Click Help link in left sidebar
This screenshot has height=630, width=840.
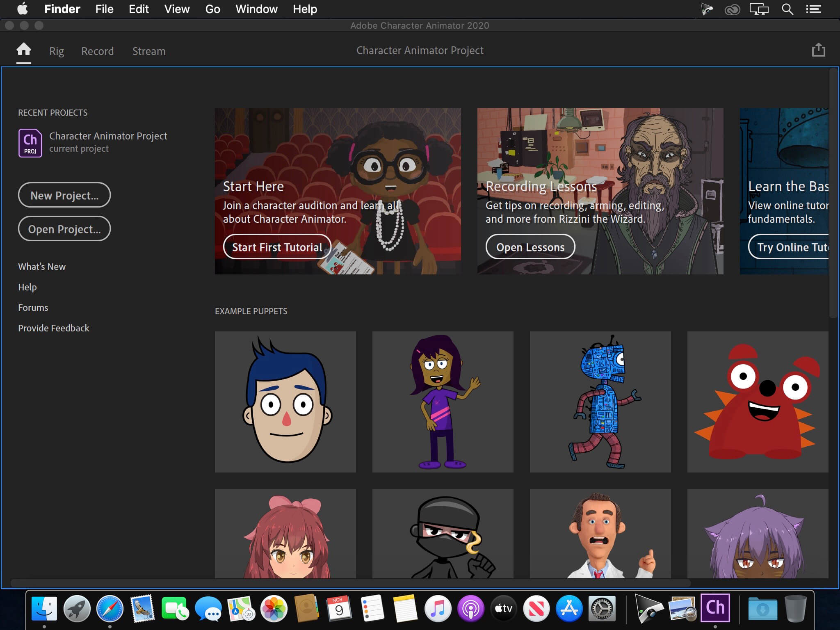(x=27, y=287)
